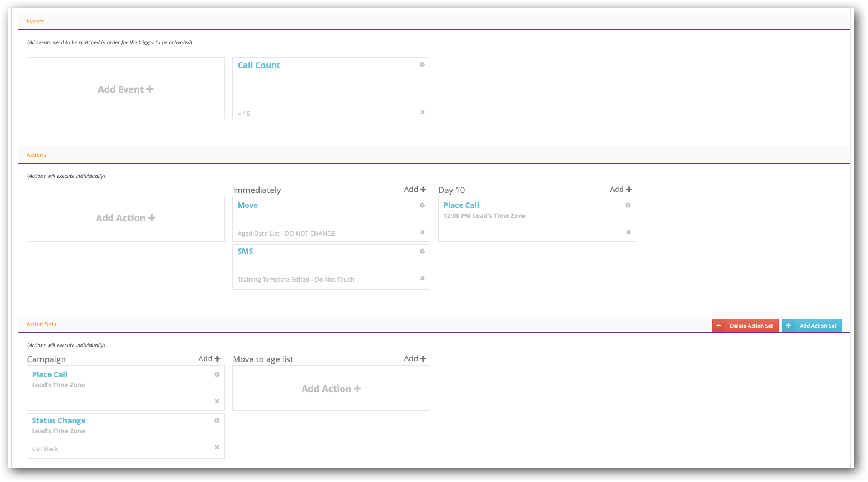Click Add plus next to Day 10
This screenshot has height=482, width=868.
click(x=621, y=190)
